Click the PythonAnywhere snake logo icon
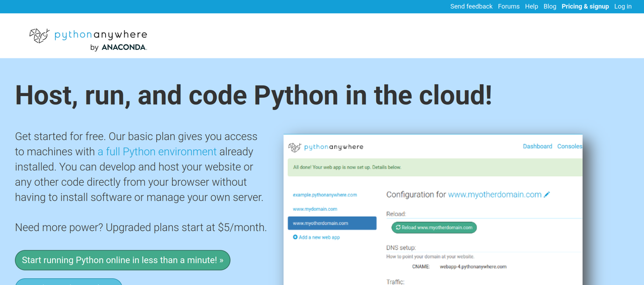644x285 pixels. coord(39,35)
